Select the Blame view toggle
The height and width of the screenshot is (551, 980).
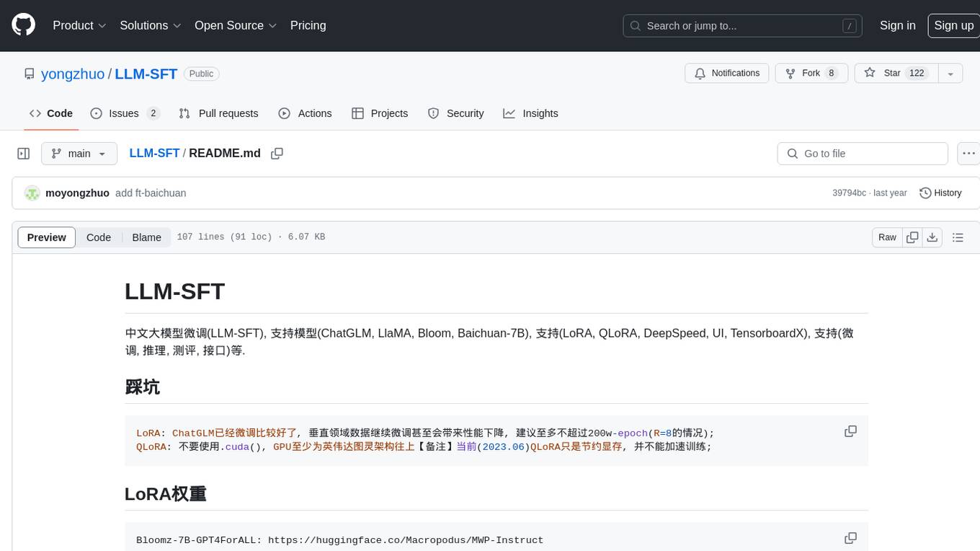146,237
